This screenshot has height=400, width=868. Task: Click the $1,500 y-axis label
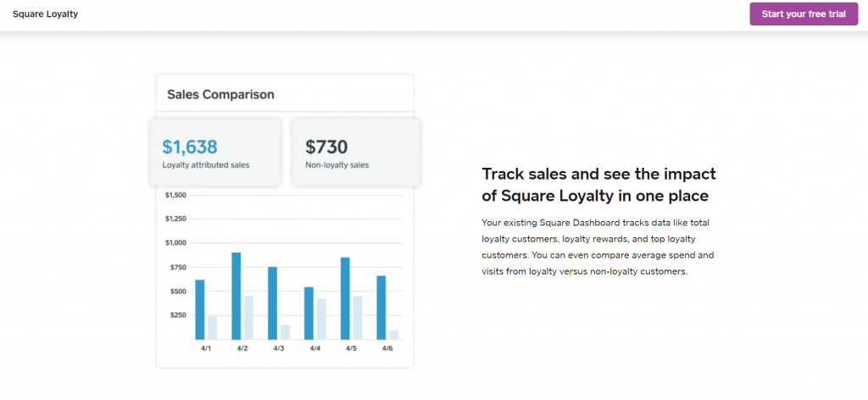coord(176,195)
